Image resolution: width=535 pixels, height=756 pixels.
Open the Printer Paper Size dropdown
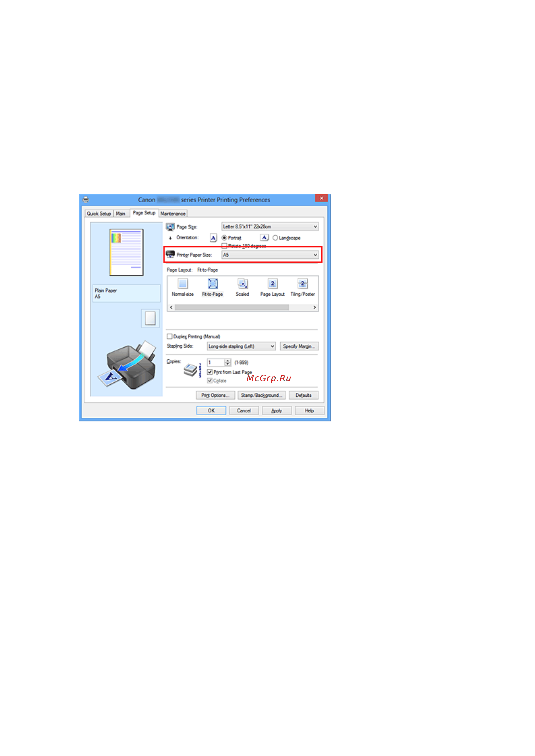[x=270, y=255]
